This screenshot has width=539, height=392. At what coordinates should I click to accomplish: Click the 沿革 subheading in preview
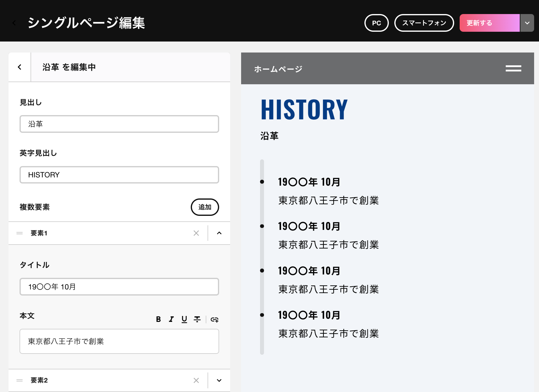(269, 136)
